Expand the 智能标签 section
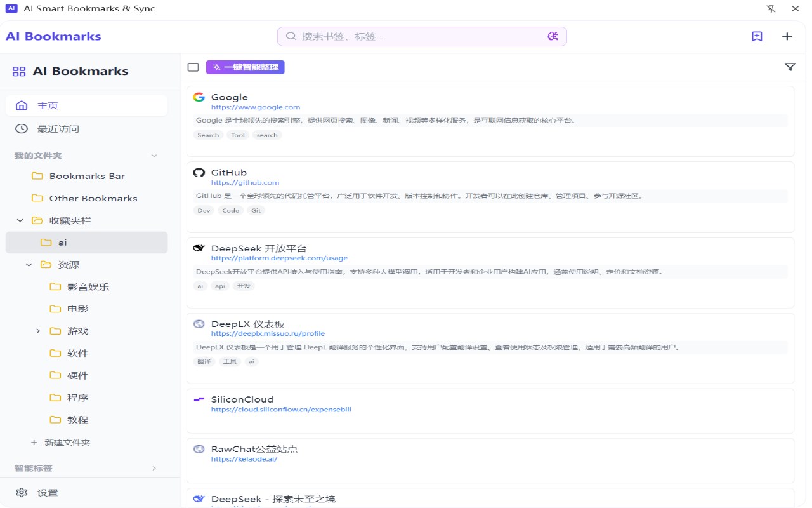Image resolution: width=812 pixels, height=508 pixels. (x=154, y=468)
